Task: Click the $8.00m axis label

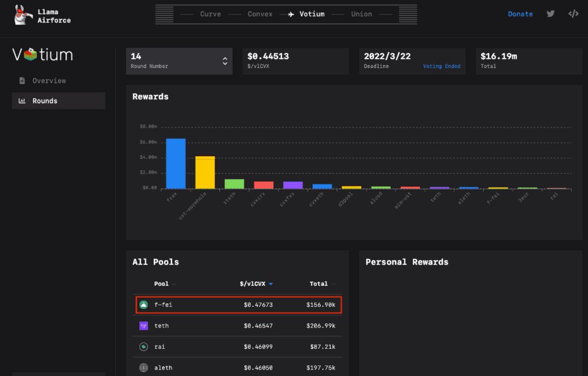Action: 148,126
